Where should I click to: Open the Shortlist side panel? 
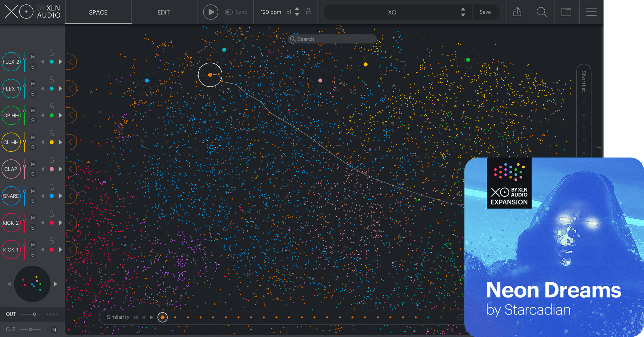coord(584,81)
